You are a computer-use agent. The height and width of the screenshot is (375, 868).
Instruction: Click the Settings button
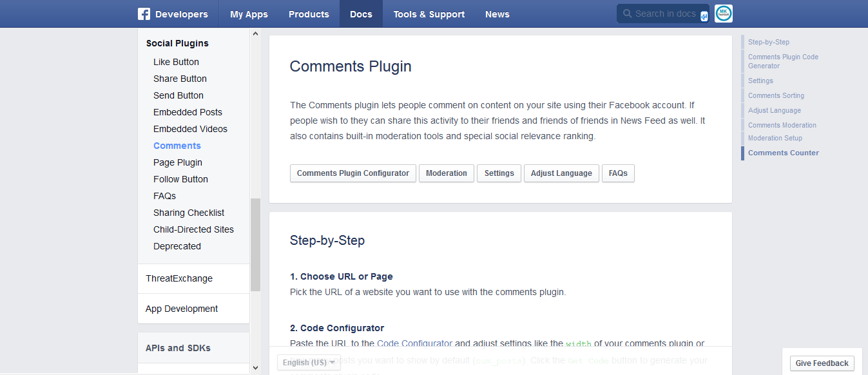click(499, 173)
